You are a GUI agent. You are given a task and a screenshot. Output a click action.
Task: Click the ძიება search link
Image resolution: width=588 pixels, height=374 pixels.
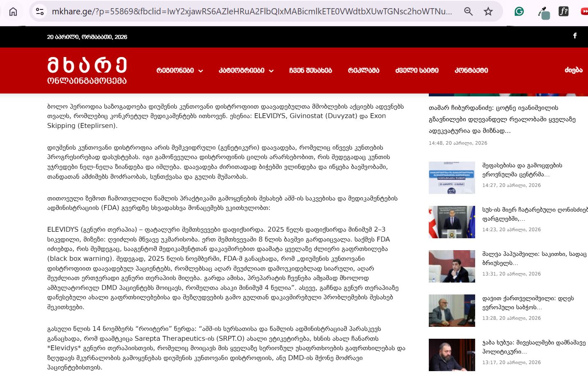pos(573,70)
